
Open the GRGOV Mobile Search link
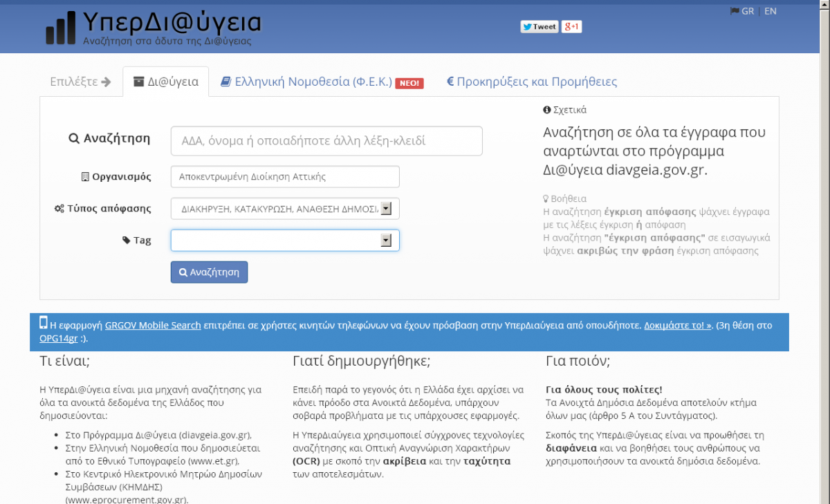coord(153,325)
